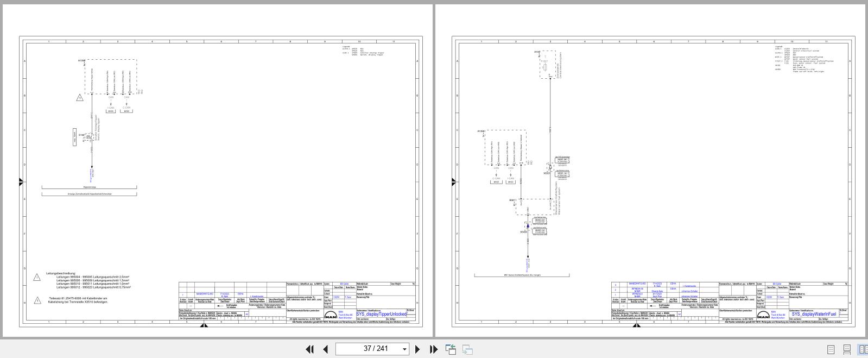The image size is (868, 358).
Task: Jump to the last page
Action: tap(433, 349)
